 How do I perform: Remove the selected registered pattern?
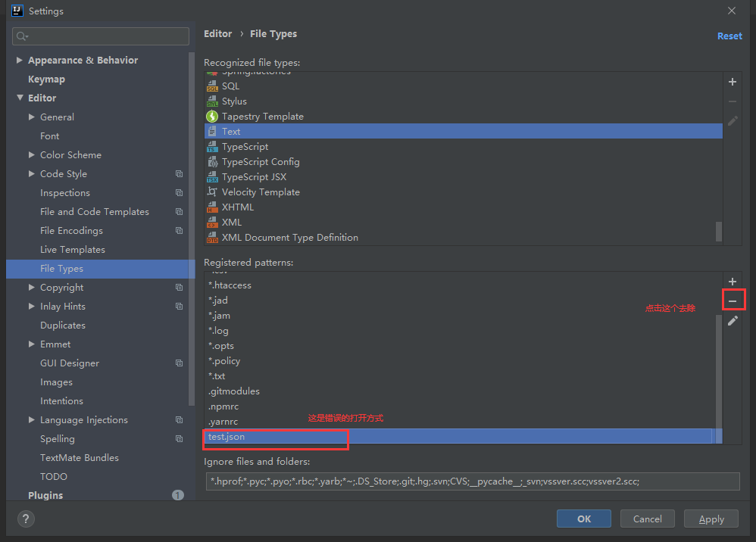(x=733, y=301)
